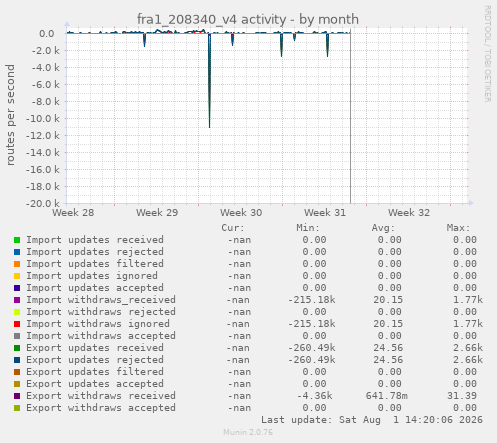Click the Export withdraws received purple swatch
Image resolution: width=497 pixels, height=443 pixels.
[17, 396]
